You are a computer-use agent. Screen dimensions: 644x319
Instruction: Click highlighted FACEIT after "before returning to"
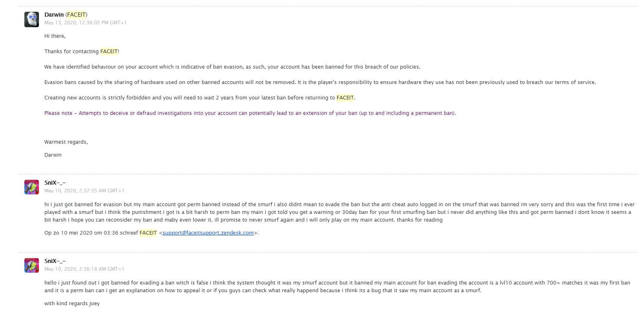[x=345, y=98]
